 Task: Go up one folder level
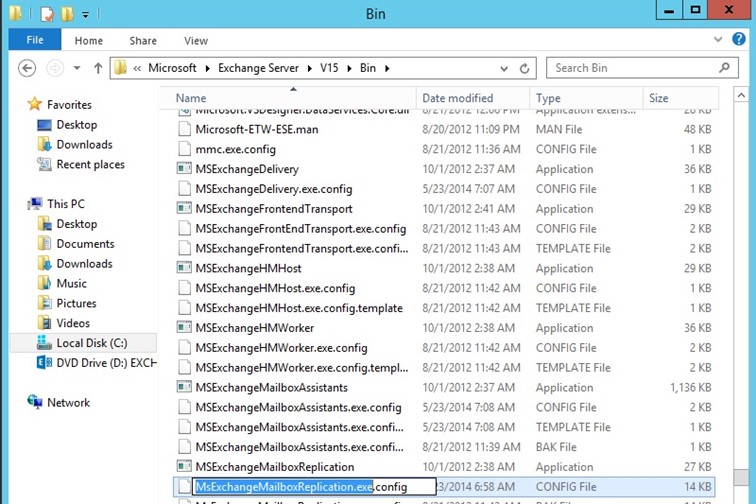point(98,68)
